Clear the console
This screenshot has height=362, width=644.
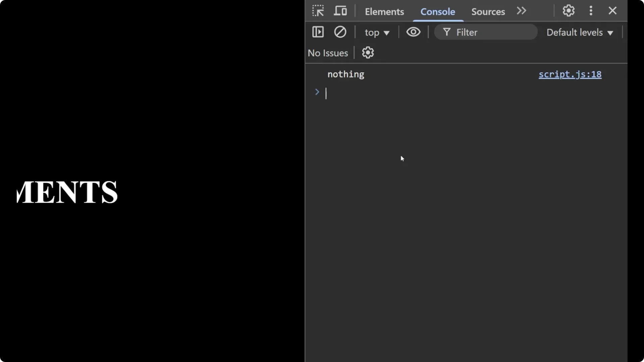[x=340, y=32]
